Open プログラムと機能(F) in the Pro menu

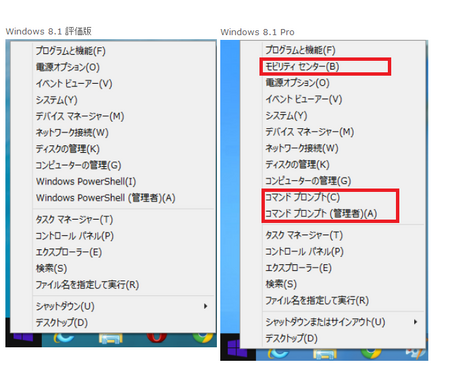tap(333, 50)
